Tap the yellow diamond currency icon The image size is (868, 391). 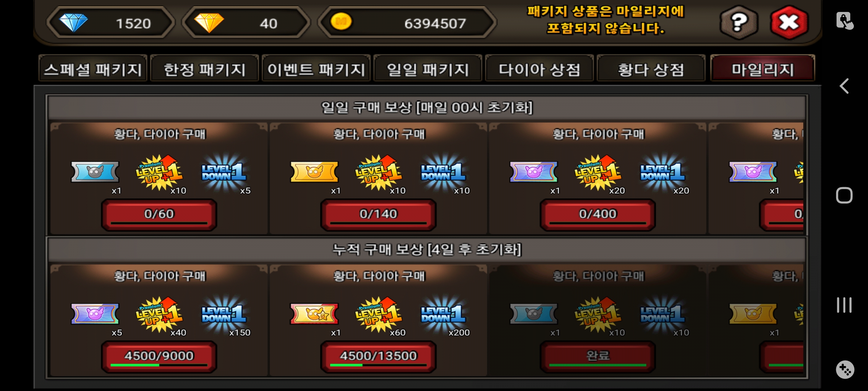(x=209, y=22)
